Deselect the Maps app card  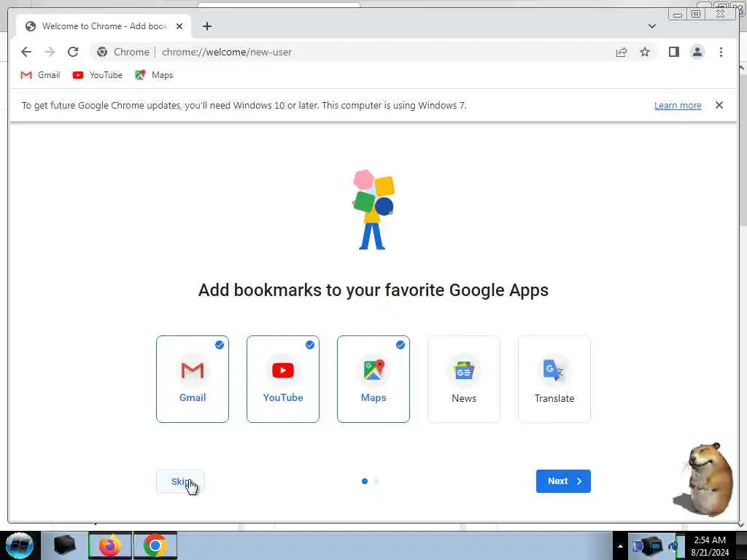pyautogui.click(x=373, y=379)
